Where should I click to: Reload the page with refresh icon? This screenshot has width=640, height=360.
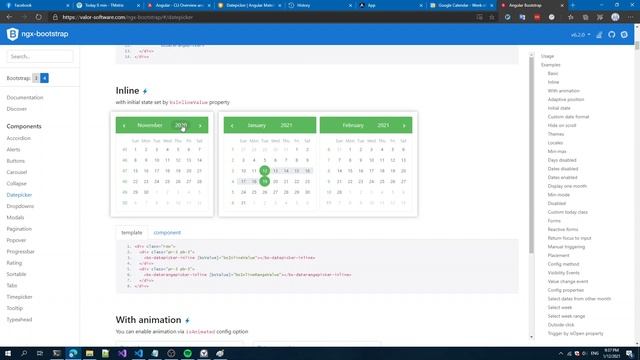tap(38, 17)
